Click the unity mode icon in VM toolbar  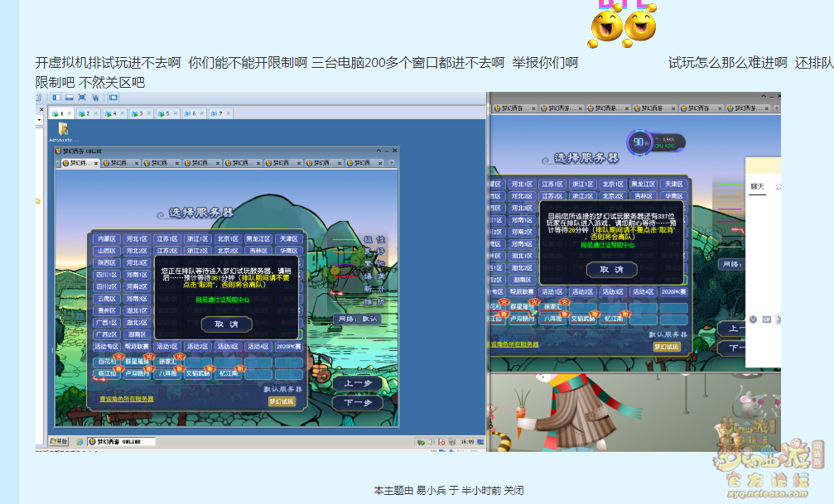click(95, 98)
